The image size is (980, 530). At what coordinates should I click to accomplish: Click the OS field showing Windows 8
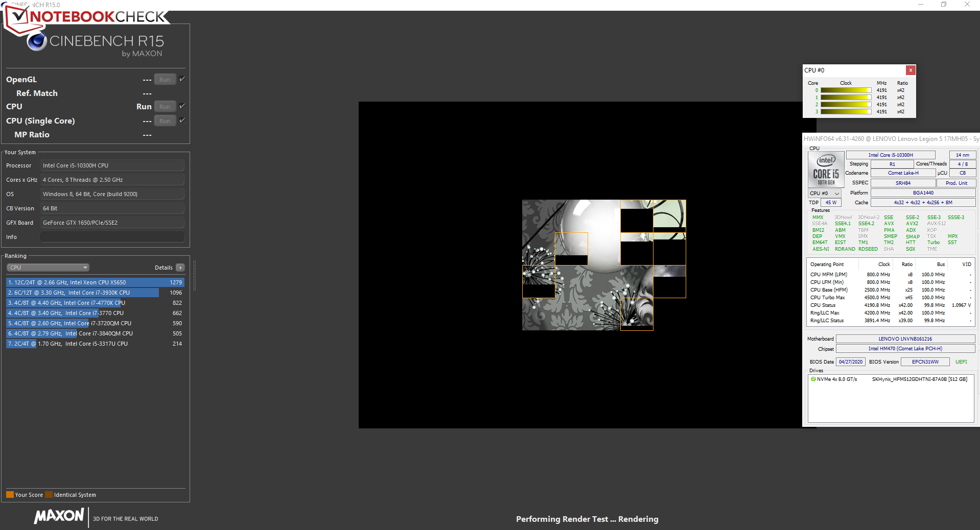pos(112,194)
